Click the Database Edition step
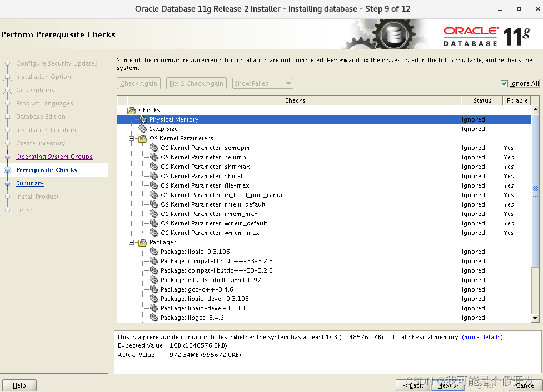The width and height of the screenshot is (543, 392). pyautogui.click(x=41, y=117)
